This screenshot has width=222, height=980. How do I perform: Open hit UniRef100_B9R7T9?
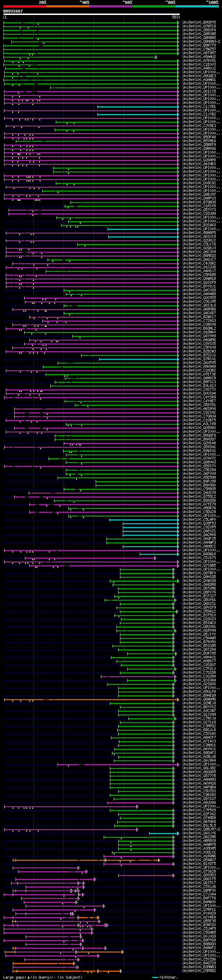pyautogui.click(x=199, y=45)
